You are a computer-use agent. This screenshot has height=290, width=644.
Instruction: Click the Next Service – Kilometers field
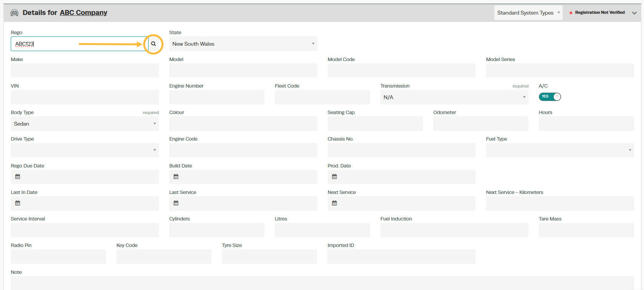(560, 204)
